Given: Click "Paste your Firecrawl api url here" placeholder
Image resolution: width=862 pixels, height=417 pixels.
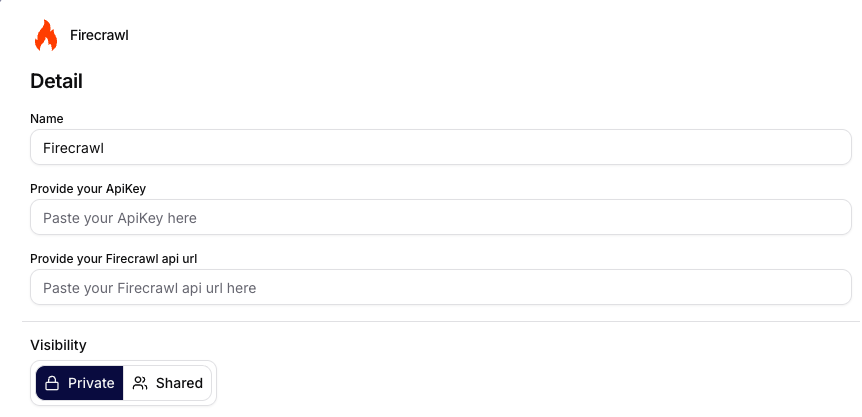Looking at the screenshot, I should [149, 287].
